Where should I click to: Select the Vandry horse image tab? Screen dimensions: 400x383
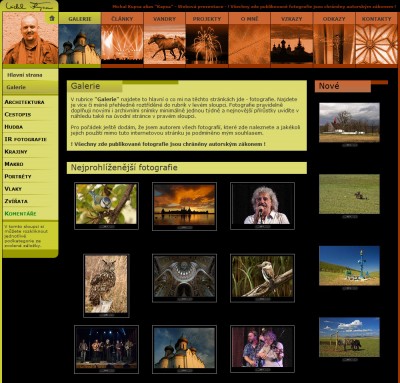[164, 43]
